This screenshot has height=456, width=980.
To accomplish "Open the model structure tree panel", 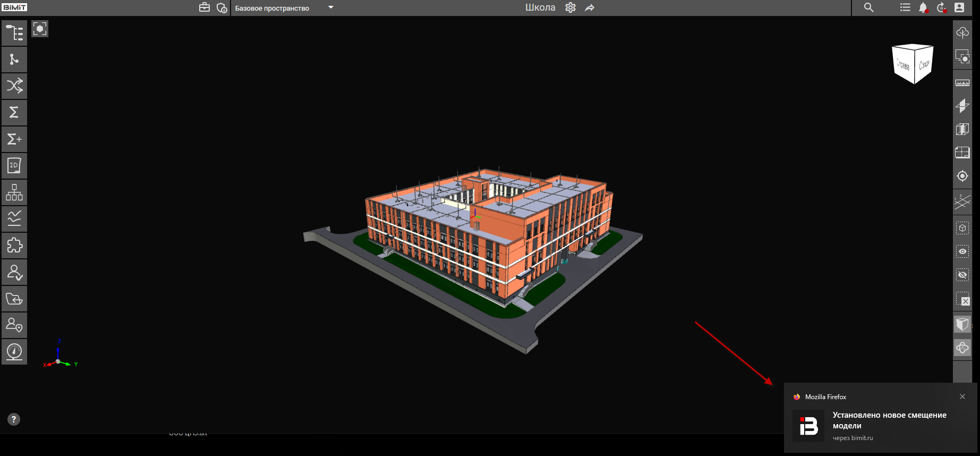I will click(x=14, y=33).
